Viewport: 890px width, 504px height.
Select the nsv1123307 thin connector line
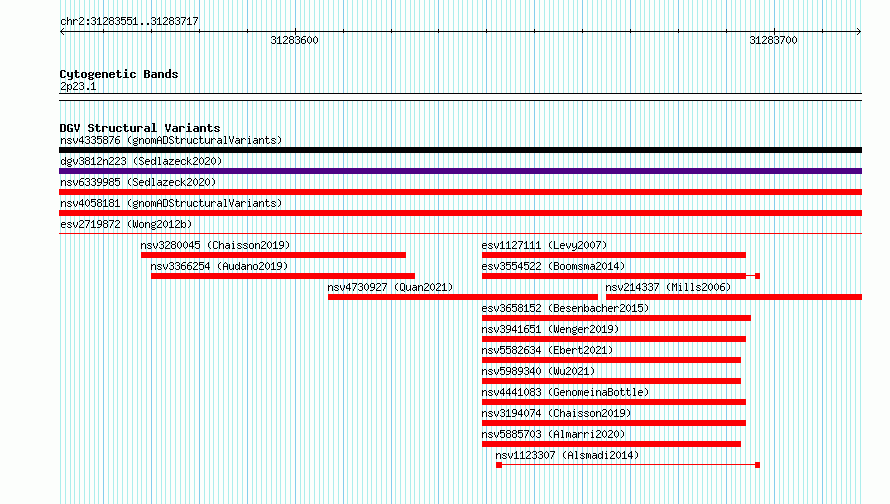(628, 465)
